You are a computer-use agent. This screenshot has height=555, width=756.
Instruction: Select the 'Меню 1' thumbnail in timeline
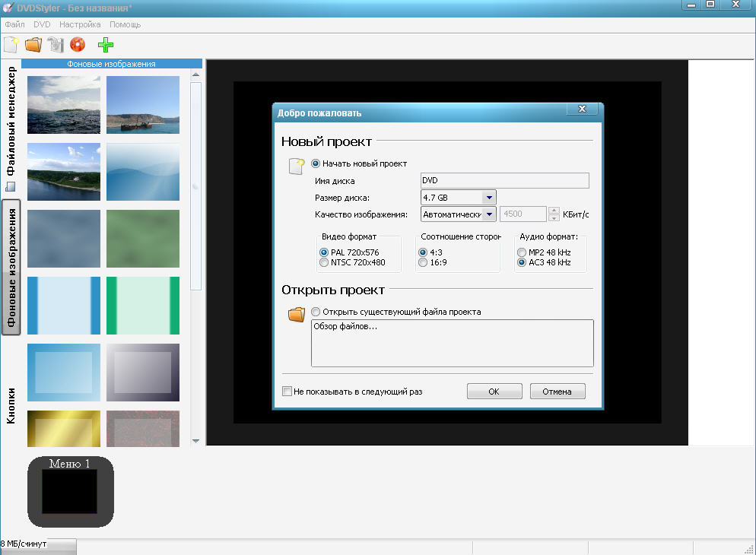(x=71, y=491)
